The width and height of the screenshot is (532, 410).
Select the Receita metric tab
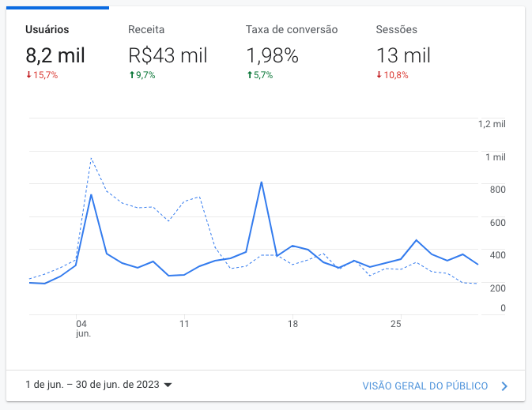point(146,30)
